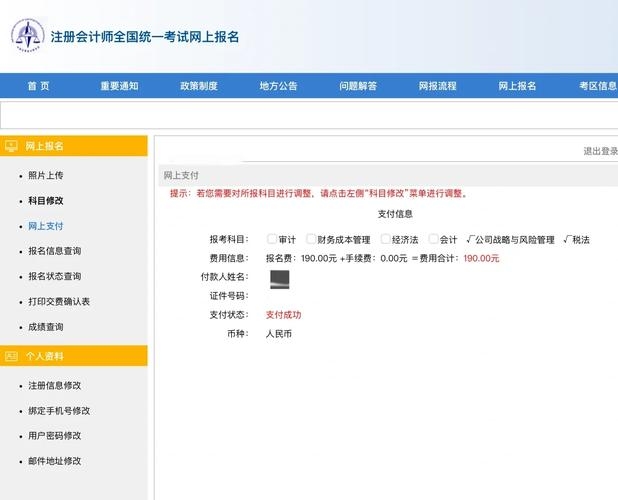Click the 个人资料 orange sidebar header
The image size is (618, 500).
74,356
